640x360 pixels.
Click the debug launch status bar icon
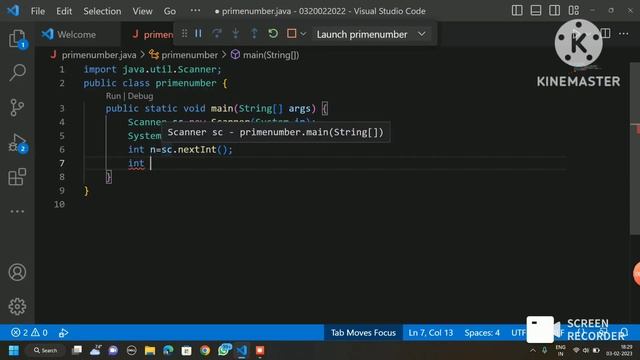(63, 333)
